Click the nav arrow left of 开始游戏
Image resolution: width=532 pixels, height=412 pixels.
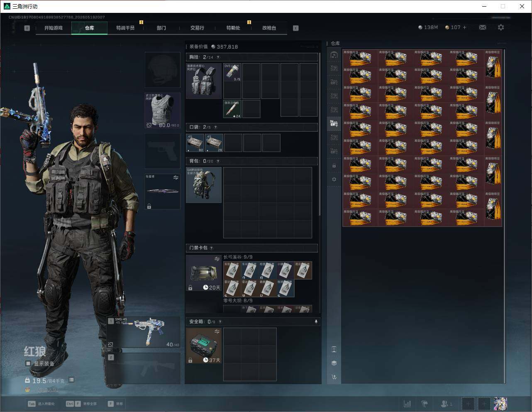(x=27, y=28)
